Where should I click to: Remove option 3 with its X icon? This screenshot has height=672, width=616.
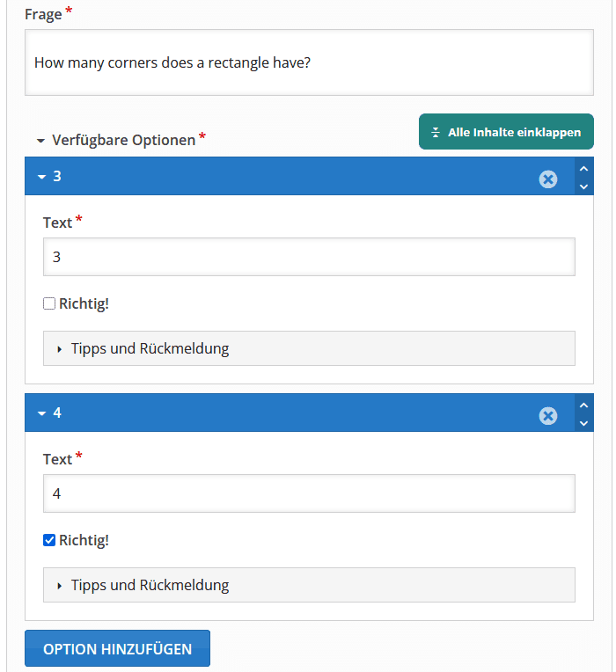[x=548, y=179]
